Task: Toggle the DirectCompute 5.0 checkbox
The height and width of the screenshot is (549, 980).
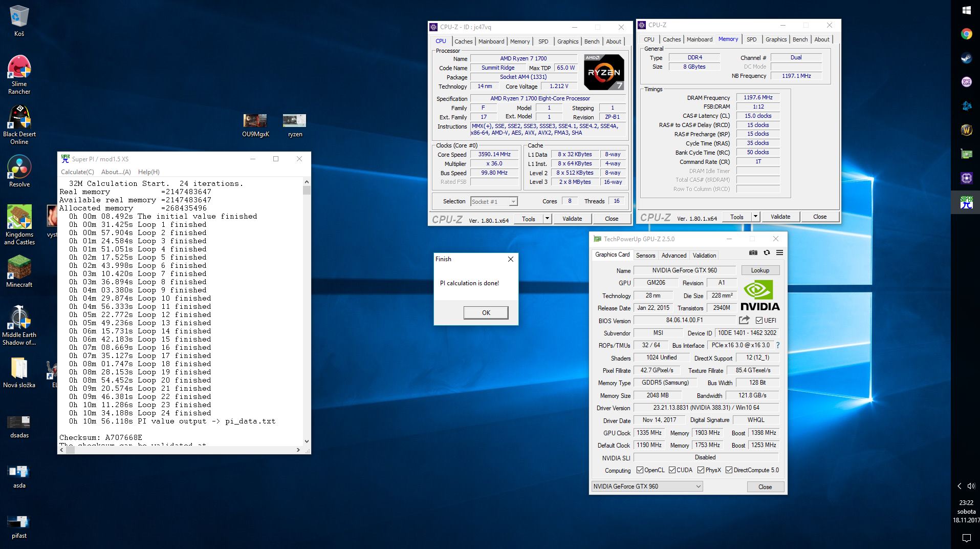Action: coord(729,470)
